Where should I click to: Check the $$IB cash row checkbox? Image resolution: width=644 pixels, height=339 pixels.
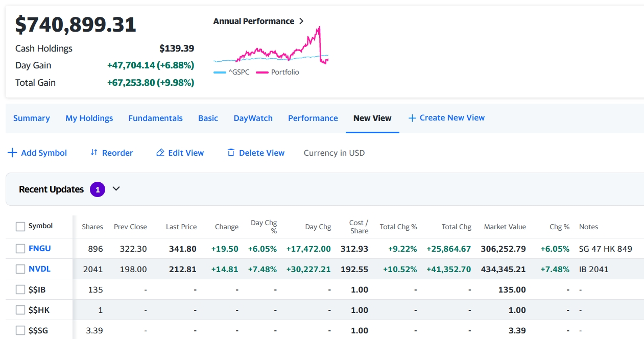click(20, 289)
